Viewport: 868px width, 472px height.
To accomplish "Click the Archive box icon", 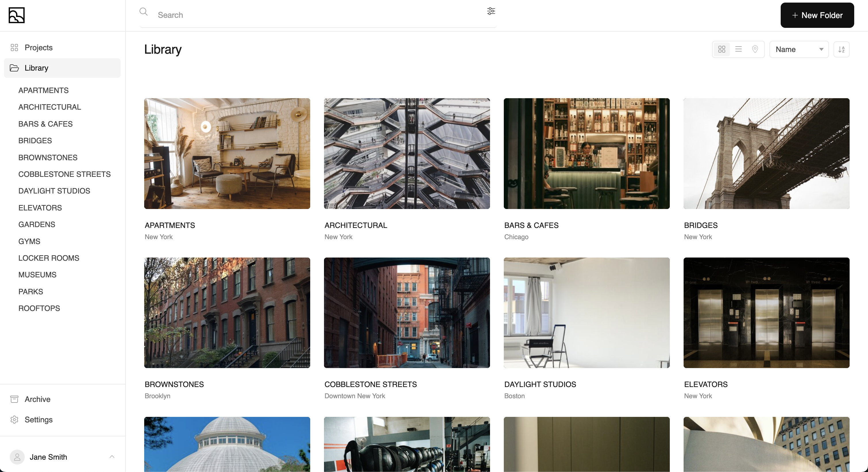I will [x=14, y=399].
